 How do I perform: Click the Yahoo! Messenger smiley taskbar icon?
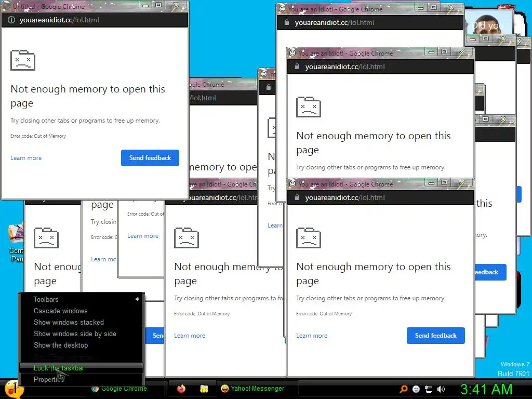pos(224,389)
